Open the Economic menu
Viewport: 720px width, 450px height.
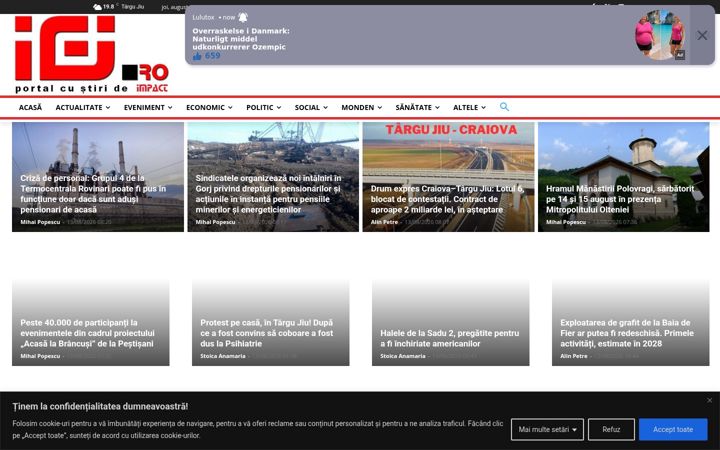click(209, 107)
